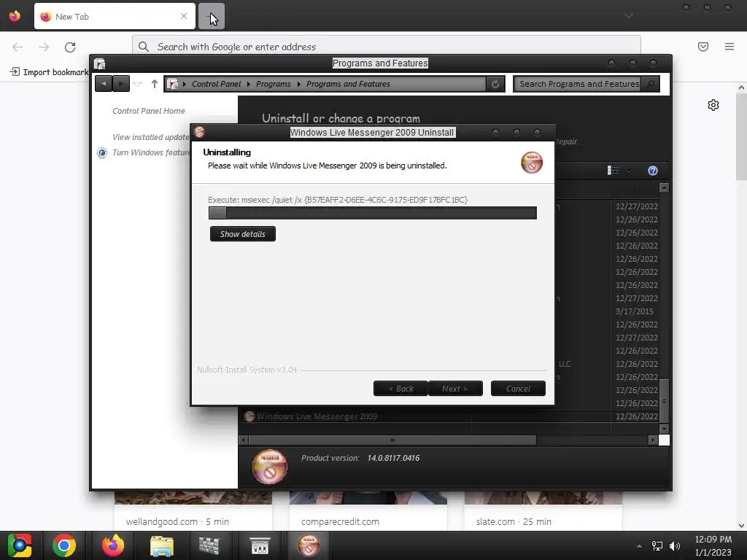Refresh the Programs and Features list
This screenshot has width=747, height=560.
pos(495,84)
